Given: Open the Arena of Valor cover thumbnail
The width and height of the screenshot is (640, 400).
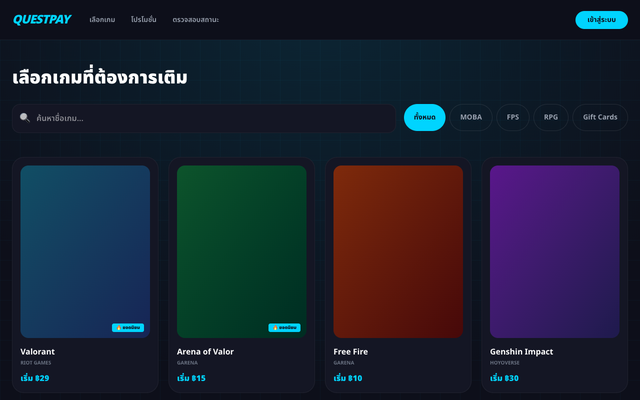Looking at the screenshot, I should (x=242, y=251).
